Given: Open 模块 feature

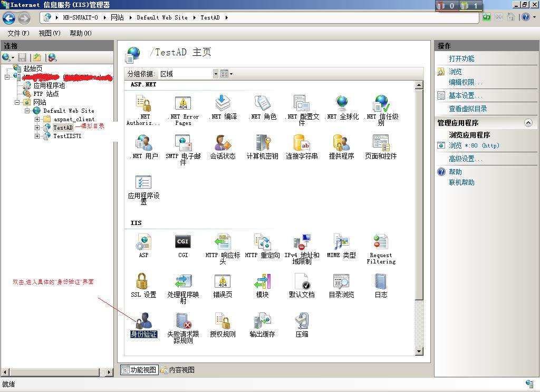Looking at the screenshot, I should [x=262, y=286].
